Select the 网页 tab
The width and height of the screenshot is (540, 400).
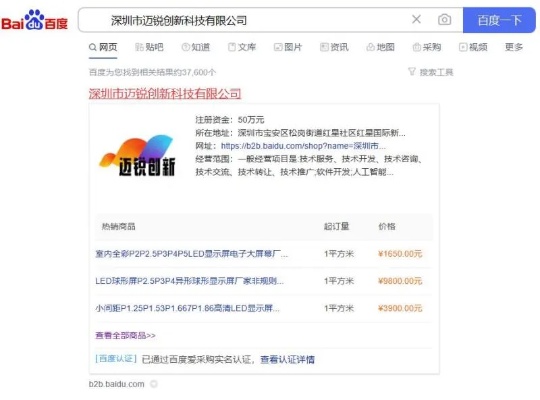tap(103, 47)
